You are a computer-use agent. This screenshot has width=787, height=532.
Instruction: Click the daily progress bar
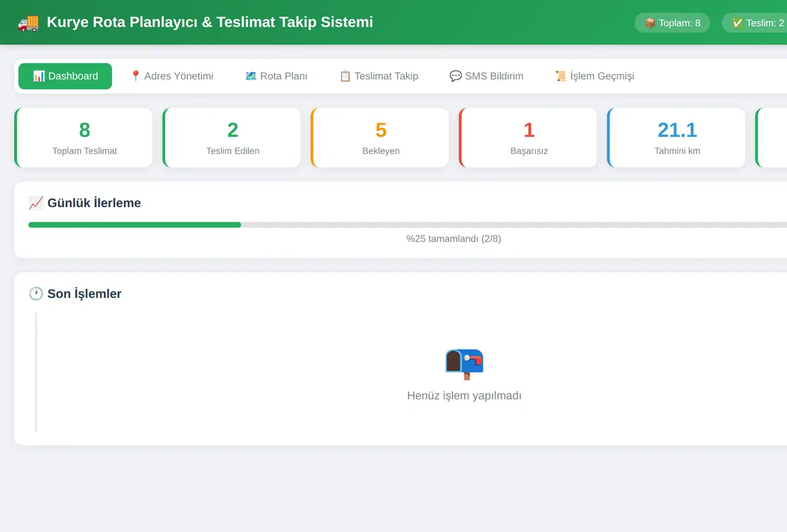[407, 224]
